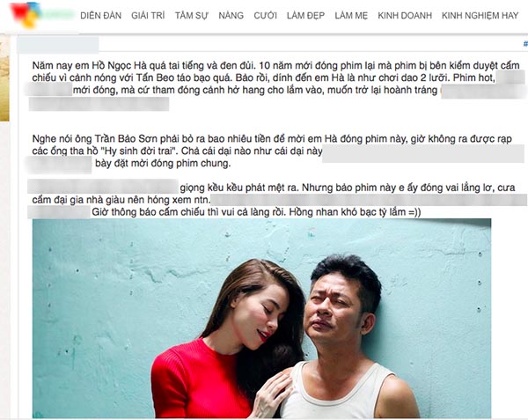Click the man in white tank top
528x420 pixels.
pos(350,337)
